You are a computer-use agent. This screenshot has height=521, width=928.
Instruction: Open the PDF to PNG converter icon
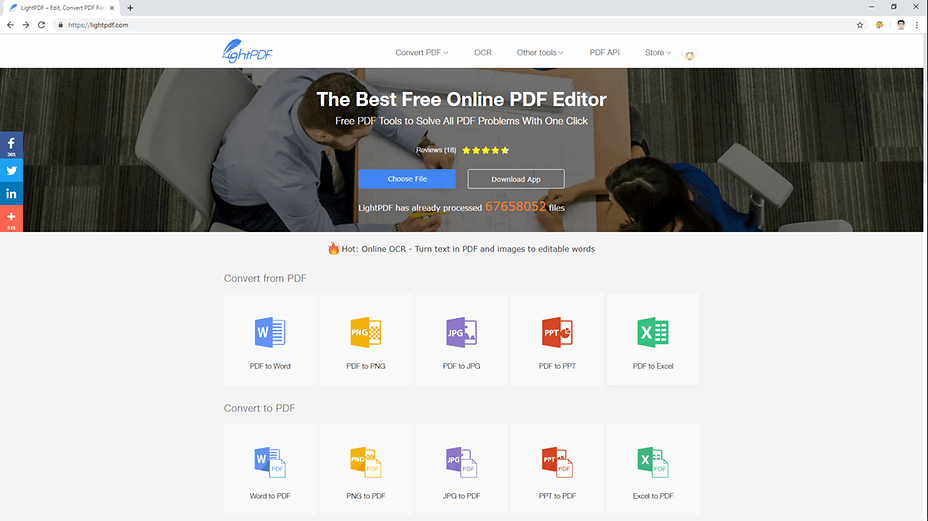pyautogui.click(x=365, y=332)
